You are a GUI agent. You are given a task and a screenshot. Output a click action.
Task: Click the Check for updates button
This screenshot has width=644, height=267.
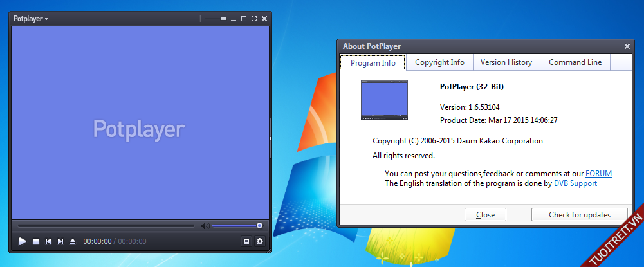tap(579, 215)
